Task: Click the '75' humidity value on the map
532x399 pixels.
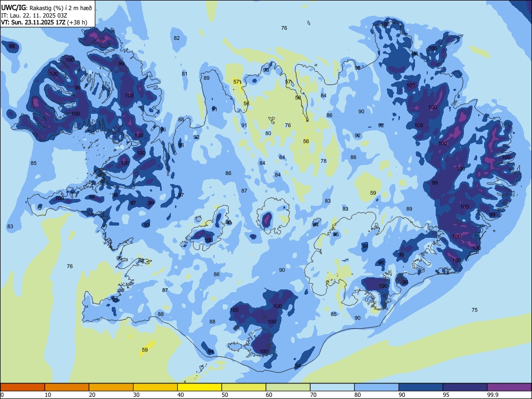Action: (475, 310)
